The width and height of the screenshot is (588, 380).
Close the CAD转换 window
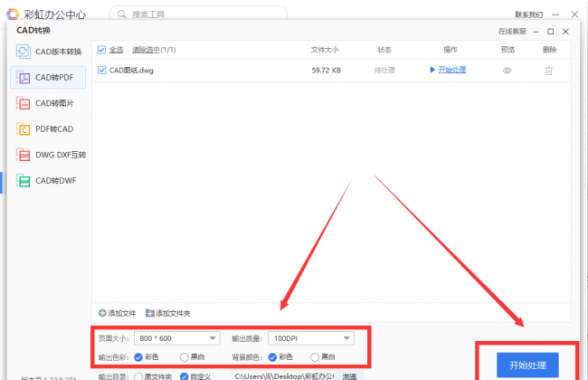[x=565, y=32]
